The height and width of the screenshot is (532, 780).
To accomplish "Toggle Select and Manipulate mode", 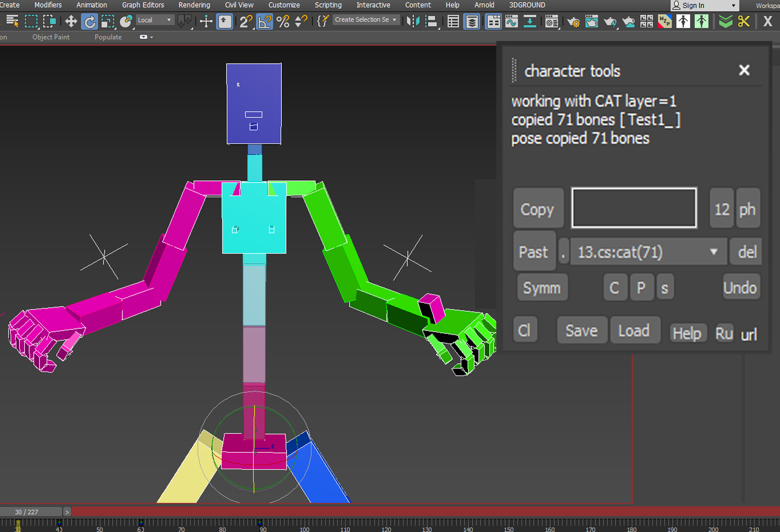I will click(206, 21).
